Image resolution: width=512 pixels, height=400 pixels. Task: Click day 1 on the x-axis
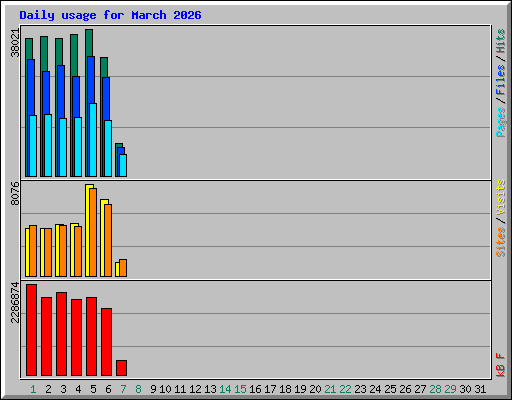[x=33, y=389]
